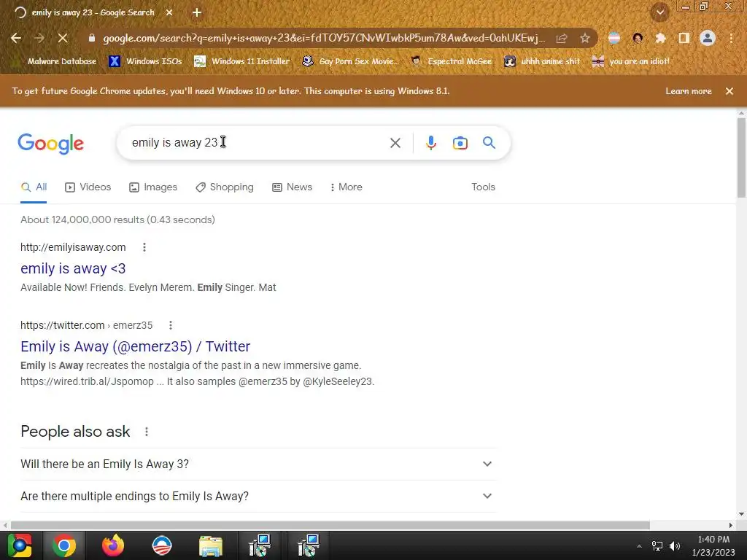
Task: Click the Google logo
Action: [50, 144]
